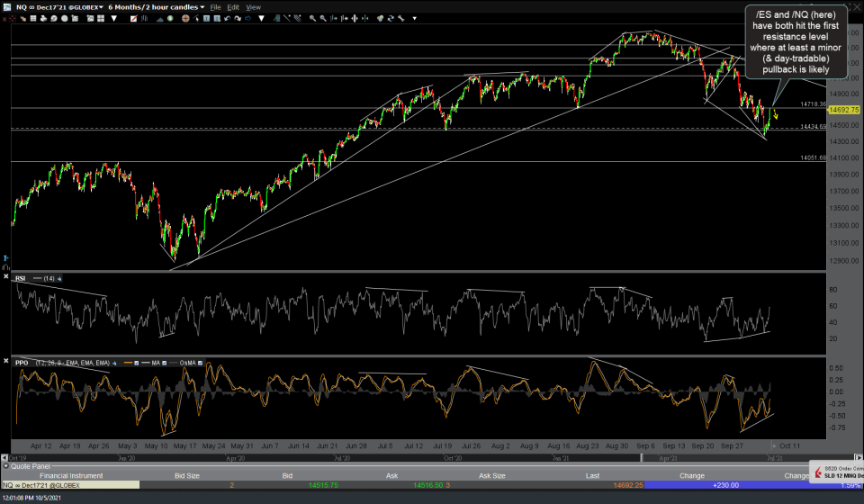Click the mountain area chart icon
The image size is (864, 504).
tap(160, 19)
